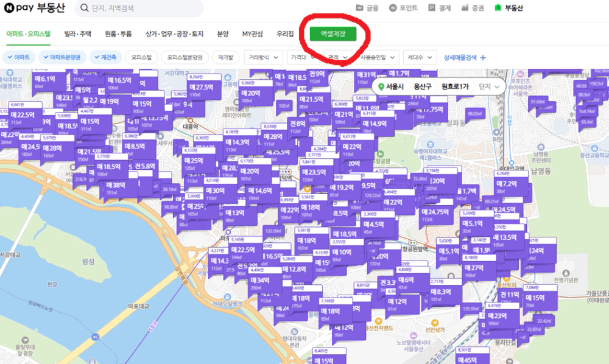Open the 금융 finance wallet icon

point(359,9)
